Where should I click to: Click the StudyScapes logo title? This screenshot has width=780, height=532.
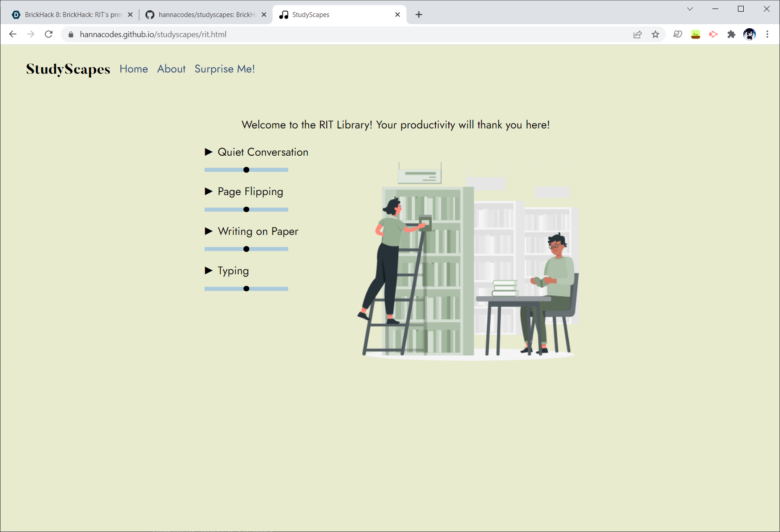pos(68,69)
